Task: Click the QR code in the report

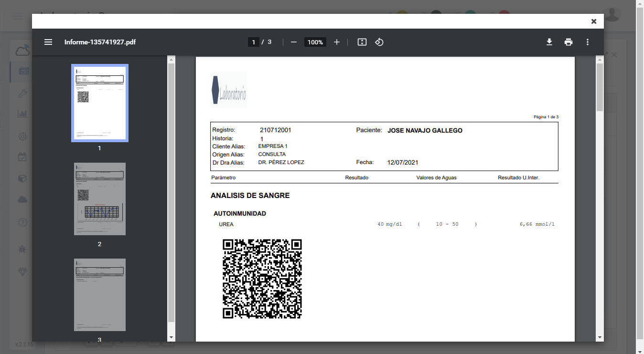Action: (262, 279)
